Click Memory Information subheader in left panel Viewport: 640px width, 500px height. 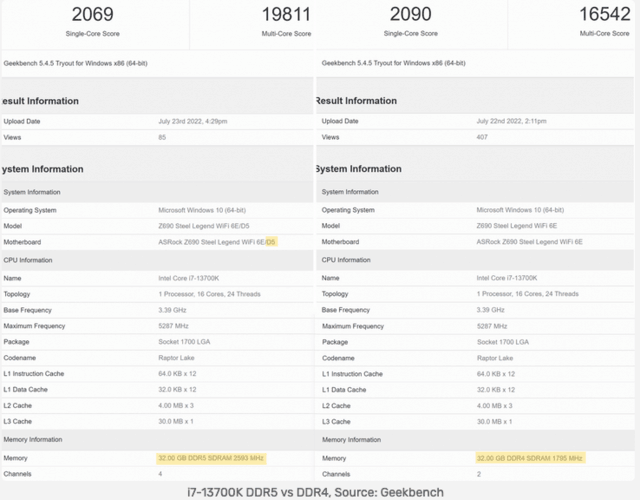tap(33, 439)
